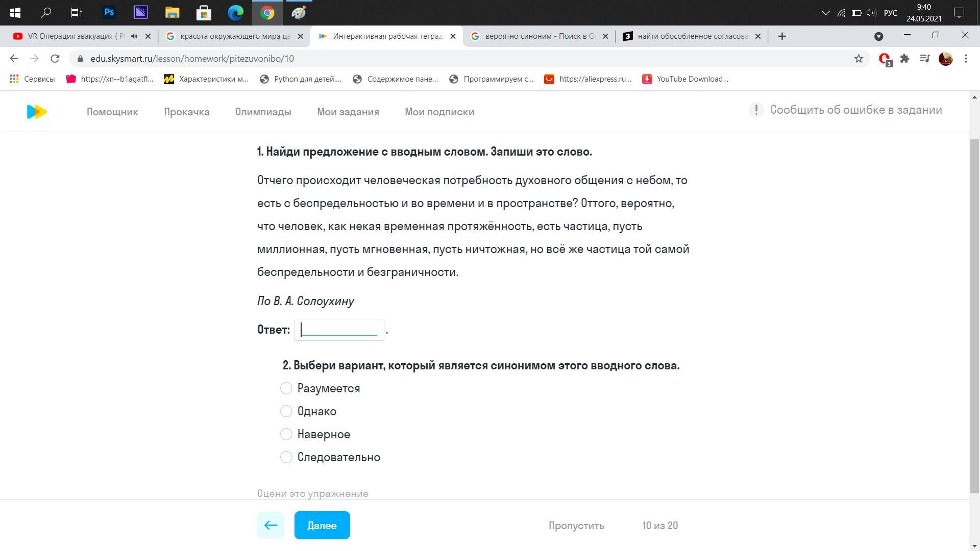Reload the page with the refresh icon
Image resolution: width=980 pixels, height=551 pixels.
(x=55, y=59)
